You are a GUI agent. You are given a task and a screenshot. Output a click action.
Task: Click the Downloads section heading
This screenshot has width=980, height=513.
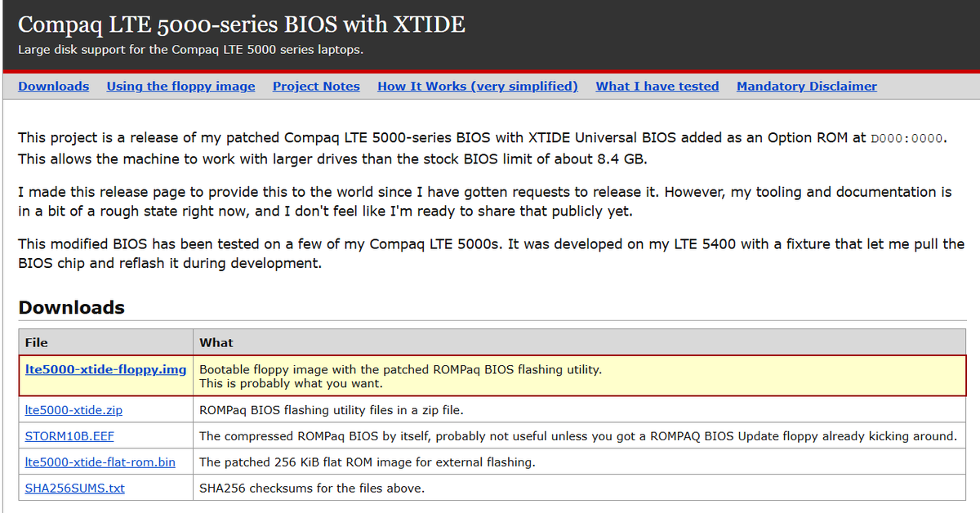point(72,308)
